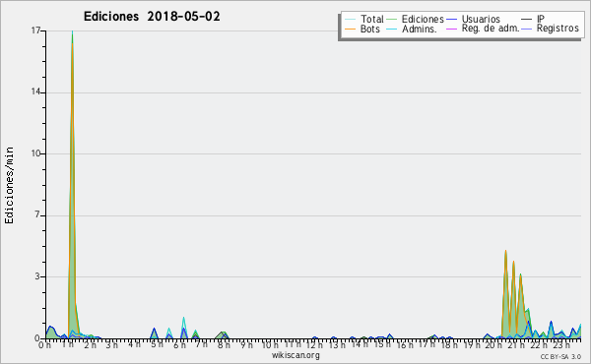Viewport: 591px width, 364px height.
Task: Click the x-axis label '23 h'
Action: pos(561,344)
